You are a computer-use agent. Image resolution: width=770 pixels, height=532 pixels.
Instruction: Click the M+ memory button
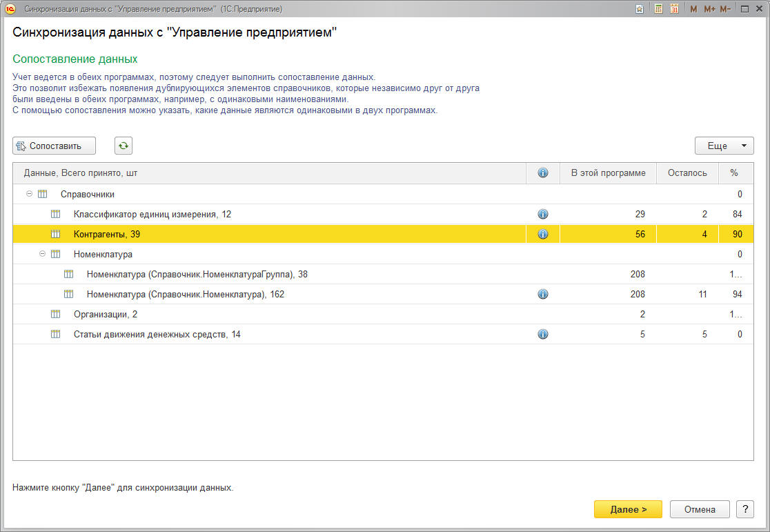coord(709,9)
